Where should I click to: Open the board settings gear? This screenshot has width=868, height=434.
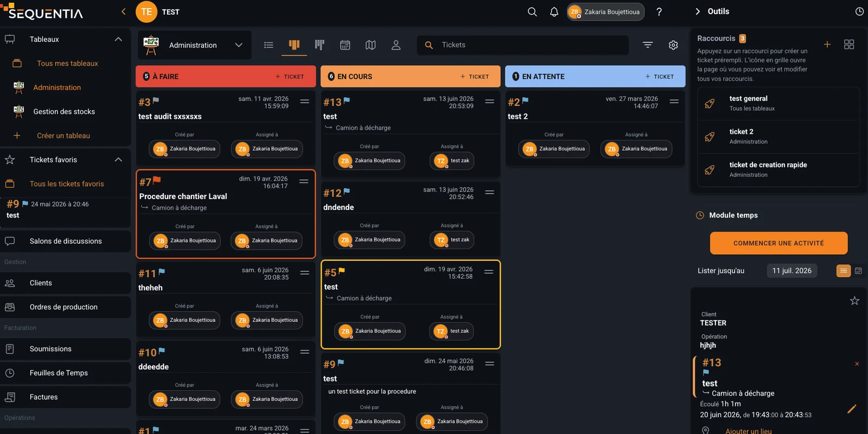[673, 45]
